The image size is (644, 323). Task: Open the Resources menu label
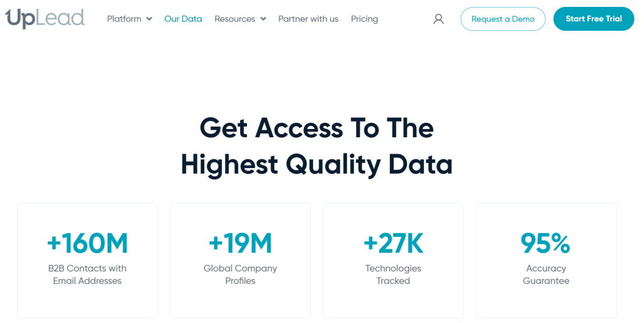point(235,19)
